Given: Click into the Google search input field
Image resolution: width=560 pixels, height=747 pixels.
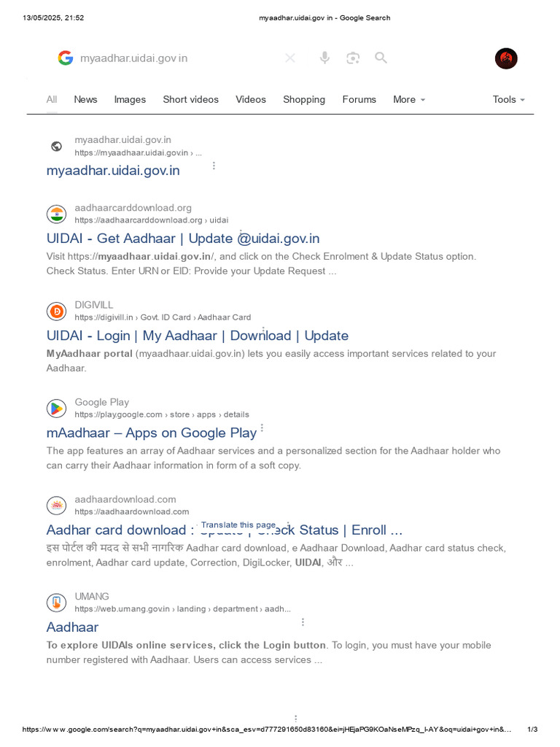Looking at the screenshot, I should tap(175, 58).
